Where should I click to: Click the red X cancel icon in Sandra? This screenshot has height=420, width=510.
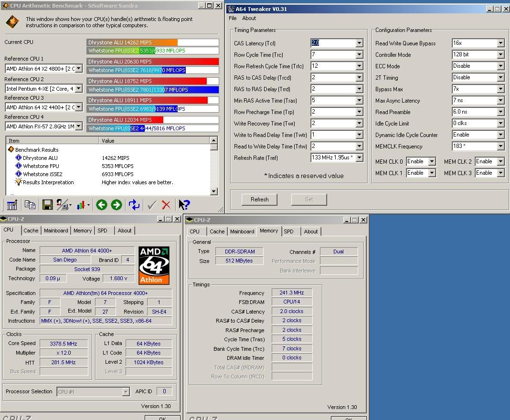(166, 205)
